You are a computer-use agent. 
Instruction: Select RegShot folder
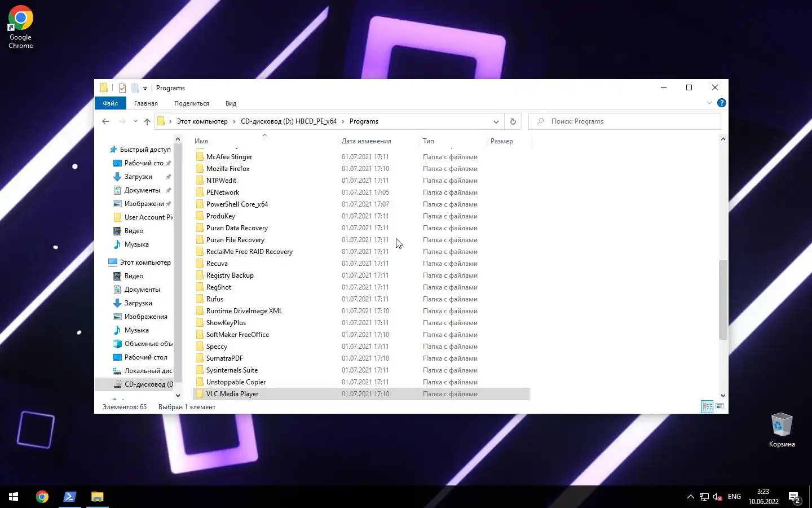click(219, 287)
